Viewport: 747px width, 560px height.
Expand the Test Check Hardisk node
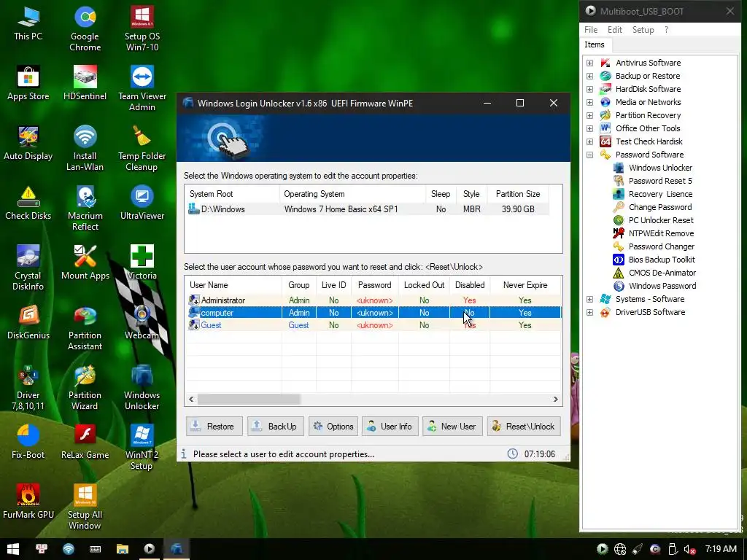pos(589,141)
